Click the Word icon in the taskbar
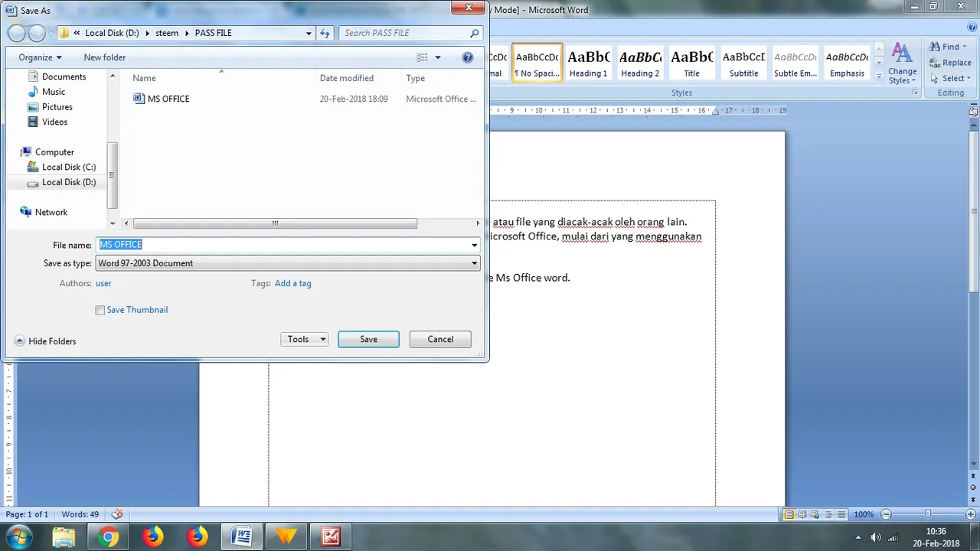Image resolution: width=980 pixels, height=551 pixels. [x=242, y=537]
